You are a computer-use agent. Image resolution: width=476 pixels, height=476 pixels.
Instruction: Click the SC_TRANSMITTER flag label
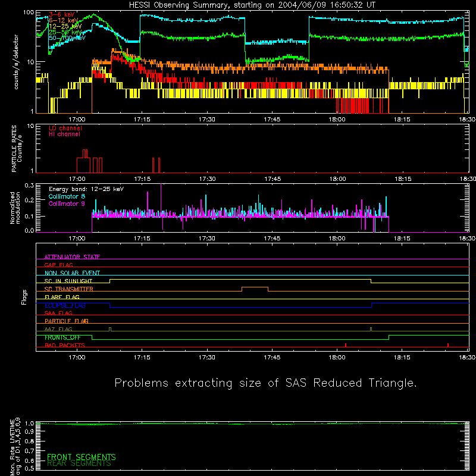click(x=69, y=289)
